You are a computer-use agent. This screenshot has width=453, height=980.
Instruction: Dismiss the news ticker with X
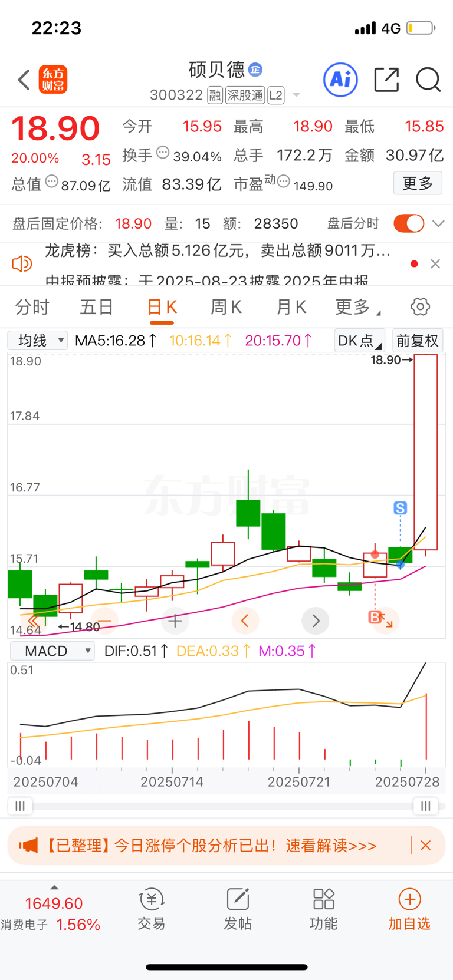(x=435, y=263)
